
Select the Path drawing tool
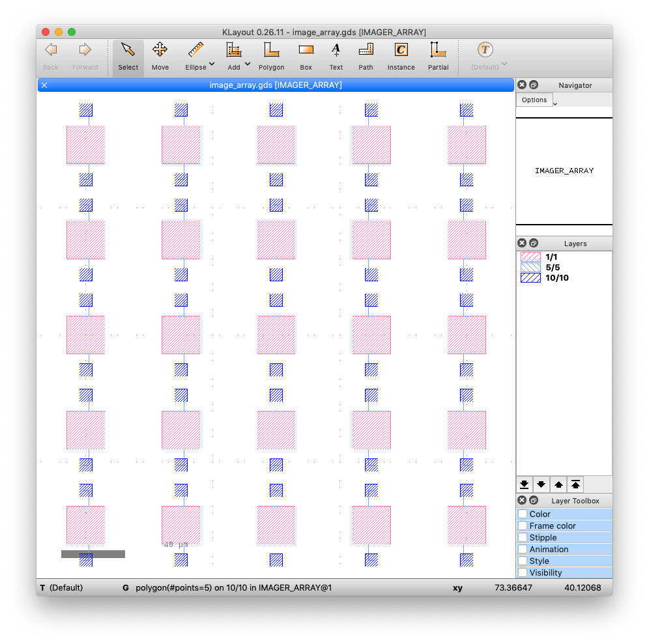pos(365,57)
